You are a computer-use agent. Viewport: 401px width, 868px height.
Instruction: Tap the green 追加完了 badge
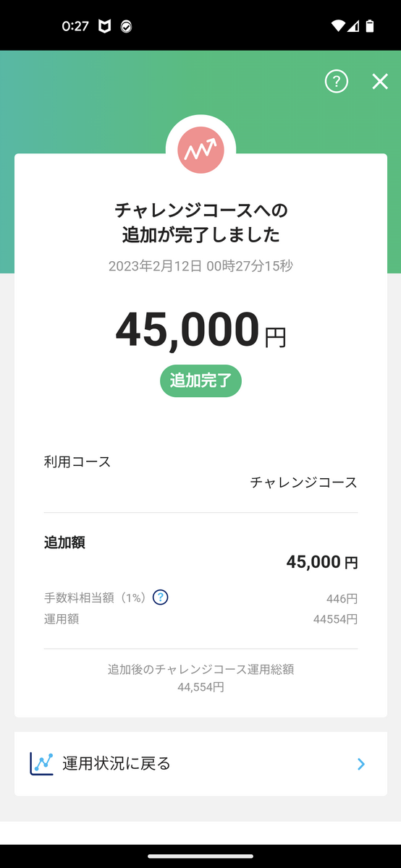(200, 380)
